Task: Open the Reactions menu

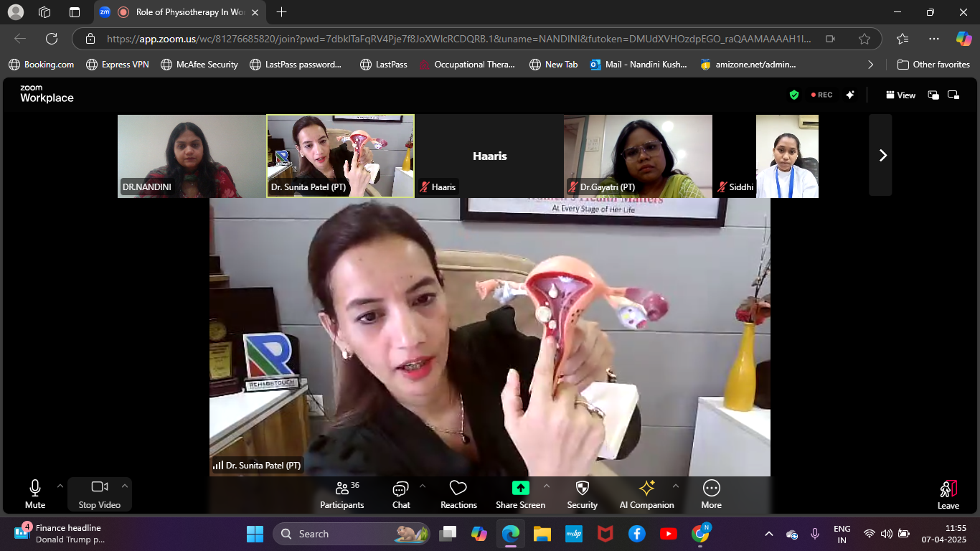Action: (458, 494)
